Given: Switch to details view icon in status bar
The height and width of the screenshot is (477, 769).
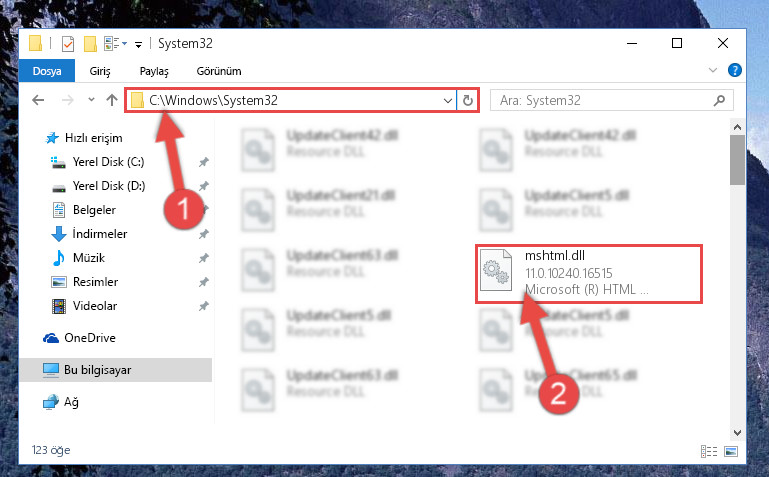Looking at the screenshot, I should tap(709, 451).
